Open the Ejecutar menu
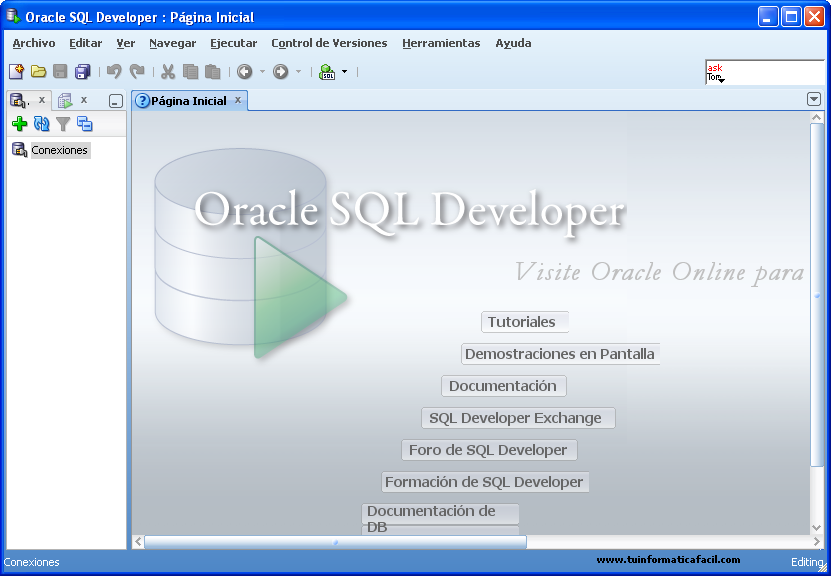The width and height of the screenshot is (831, 576). (234, 43)
